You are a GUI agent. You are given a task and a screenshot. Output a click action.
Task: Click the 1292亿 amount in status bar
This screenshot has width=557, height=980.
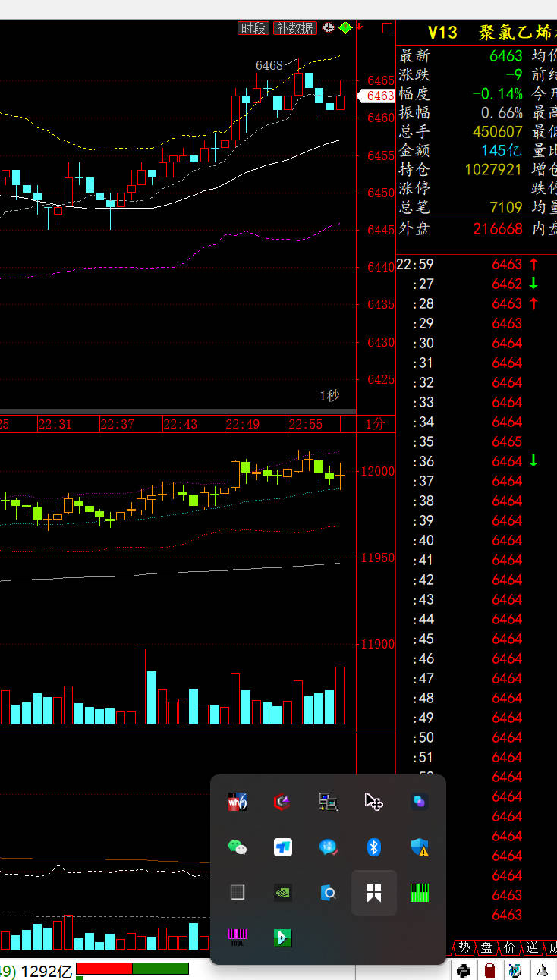pos(46,971)
